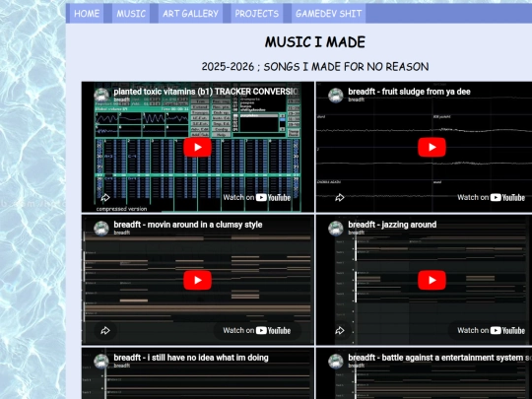Open the HOME navigation tab
Screen dimensions: 532x399
coord(87,14)
